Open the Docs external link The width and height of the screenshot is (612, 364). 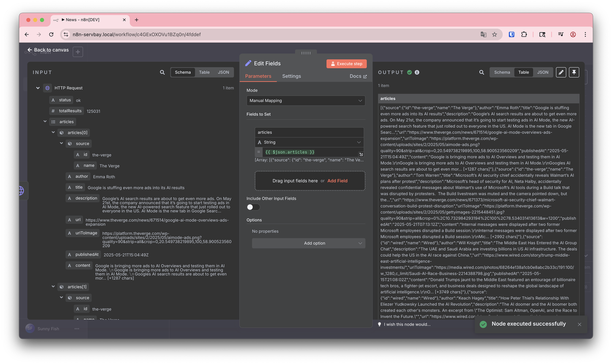pos(358,76)
